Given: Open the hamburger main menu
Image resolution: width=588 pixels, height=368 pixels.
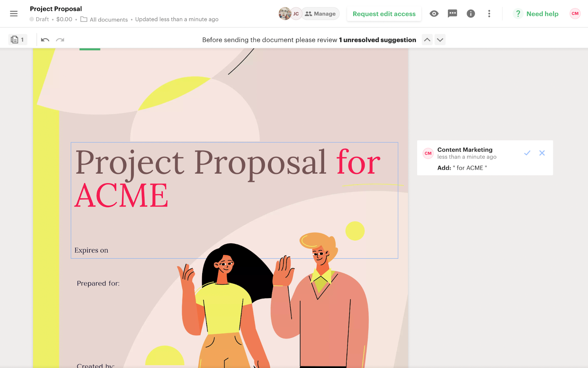Looking at the screenshot, I should click(14, 14).
